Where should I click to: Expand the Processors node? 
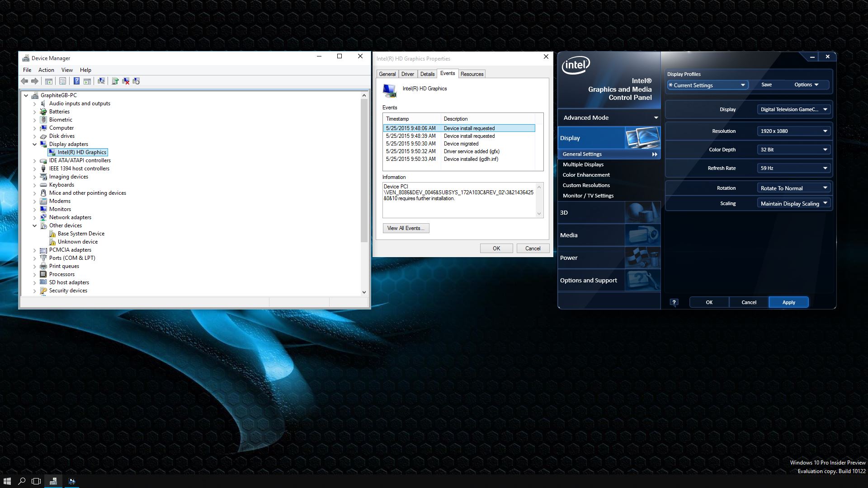click(34, 274)
